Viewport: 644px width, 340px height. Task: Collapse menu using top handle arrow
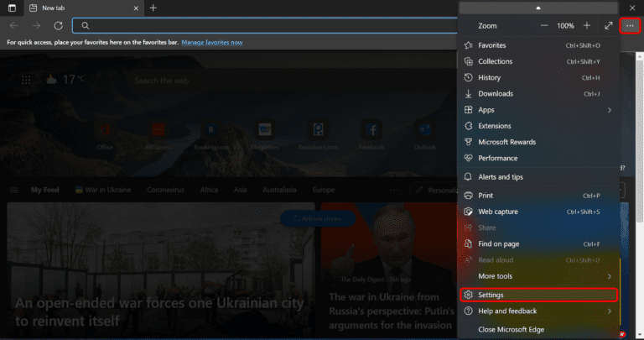[x=538, y=8]
